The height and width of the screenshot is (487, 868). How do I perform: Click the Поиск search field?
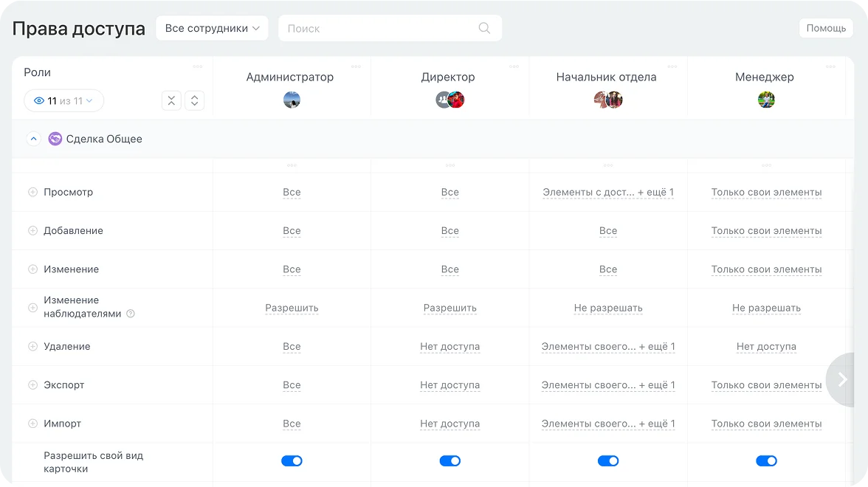pyautogui.click(x=390, y=28)
